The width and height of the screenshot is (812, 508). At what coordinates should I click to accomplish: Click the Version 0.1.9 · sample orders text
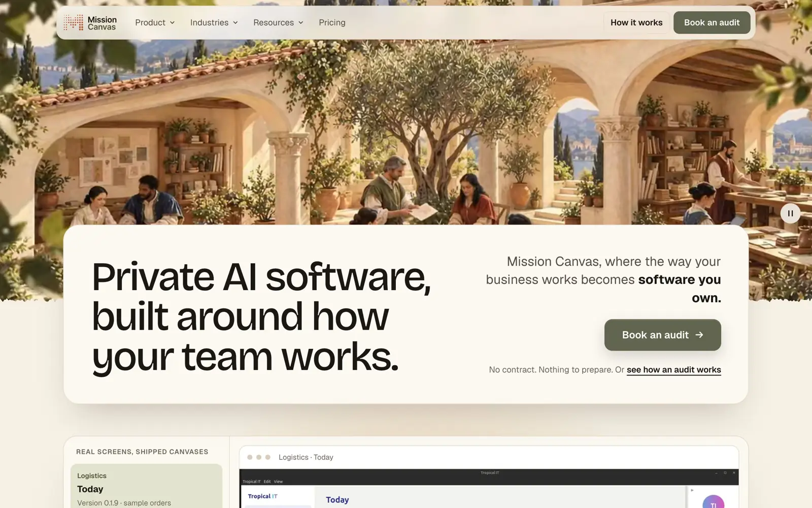pyautogui.click(x=124, y=503)
